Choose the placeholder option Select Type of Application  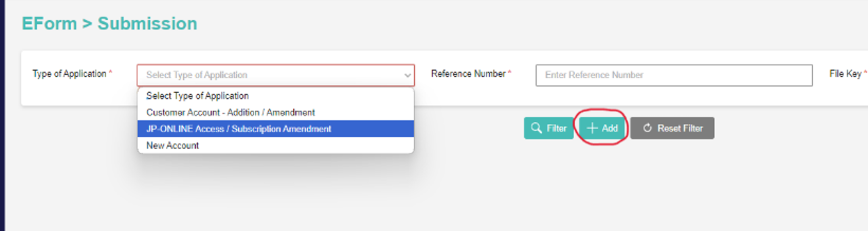click(x=198, y=96)
